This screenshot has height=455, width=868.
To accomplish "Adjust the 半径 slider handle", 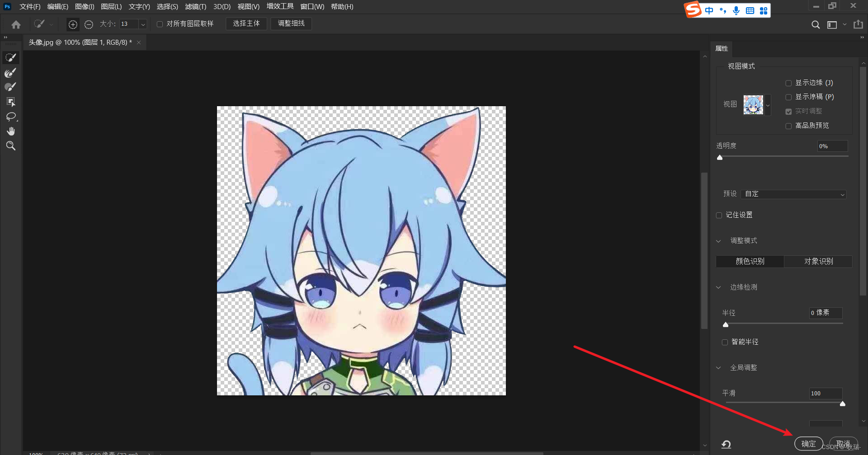I will pyautogui.click(x=726, y=325).
